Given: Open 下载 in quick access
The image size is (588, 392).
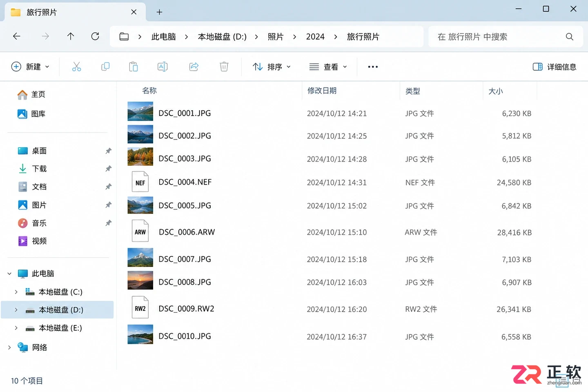Looking at the screenshot, I should click(x=33, y=169).
